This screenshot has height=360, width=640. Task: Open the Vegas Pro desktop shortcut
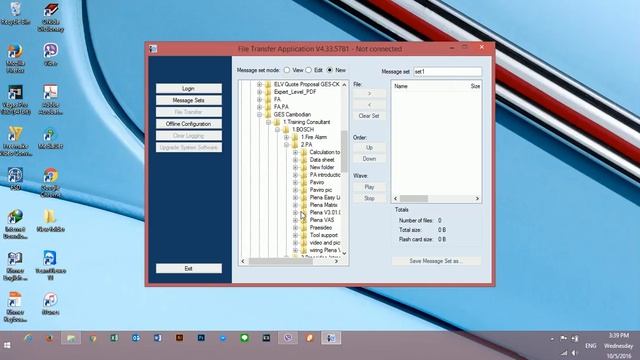(16, 100)
